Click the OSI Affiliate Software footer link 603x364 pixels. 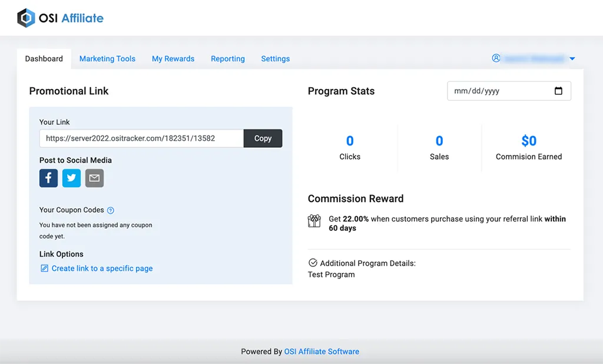tap(322, 351)
